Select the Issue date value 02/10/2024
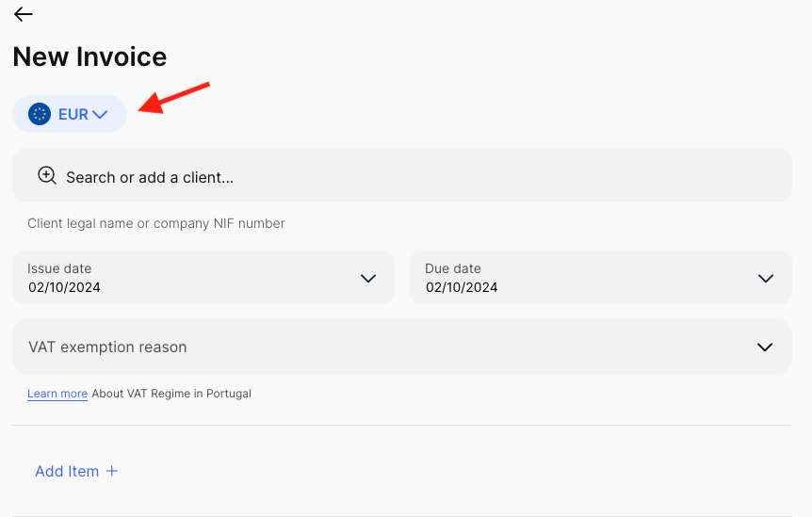The image size is (812, 517). (64, 287)
